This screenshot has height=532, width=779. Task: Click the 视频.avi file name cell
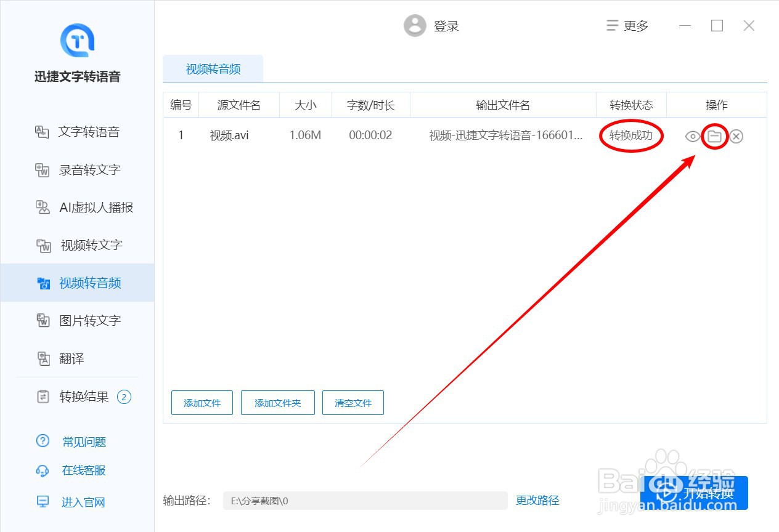click(x=229, y=135)
